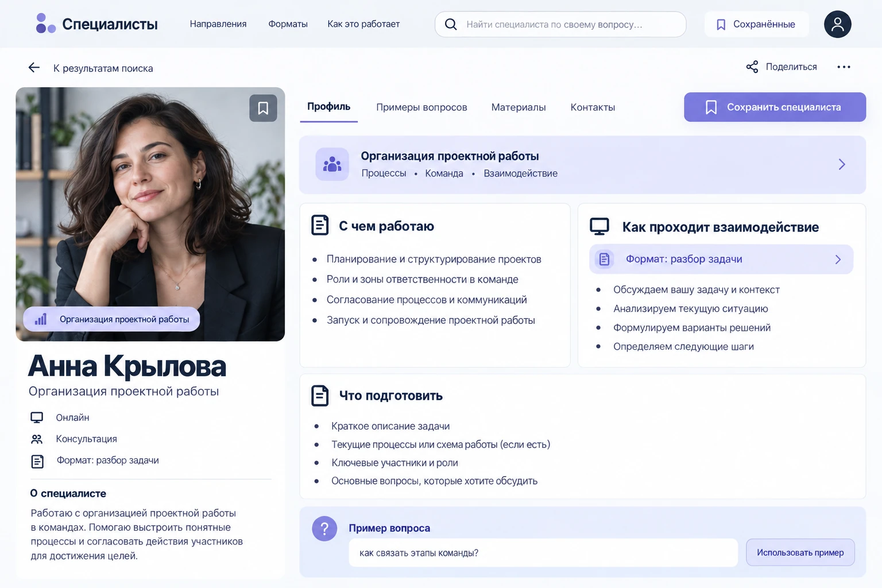Open Как это работает in navigation
Screen dimensions: 882x588
click(363, 24)
